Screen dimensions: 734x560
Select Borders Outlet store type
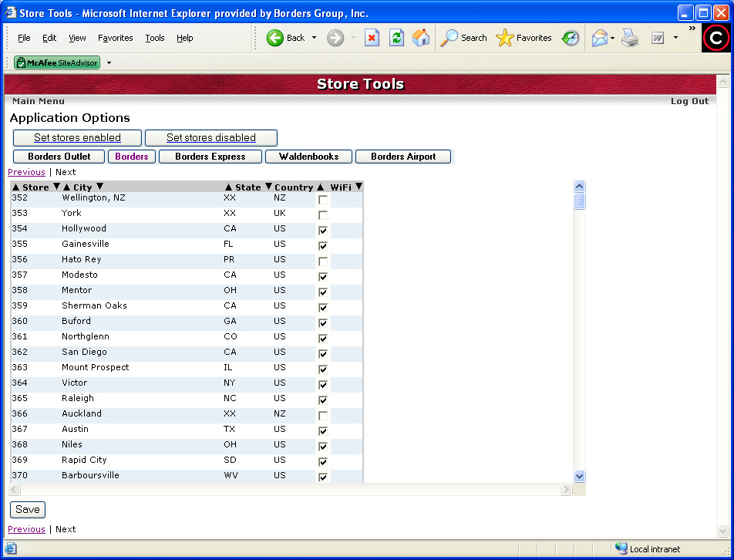point(59,157)
